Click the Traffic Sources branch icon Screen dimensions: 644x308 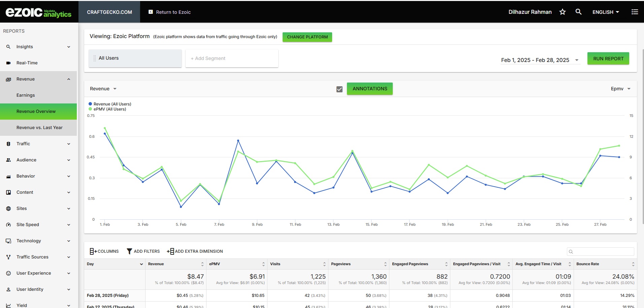click(x=8, y=257)
